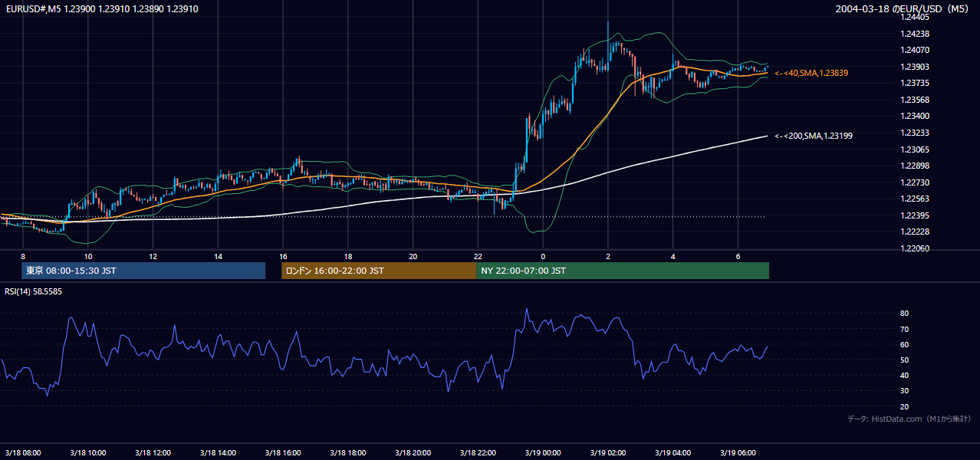Click hour tick 12 below price chart
Screen dimensions: 980x460
(153, 256)
